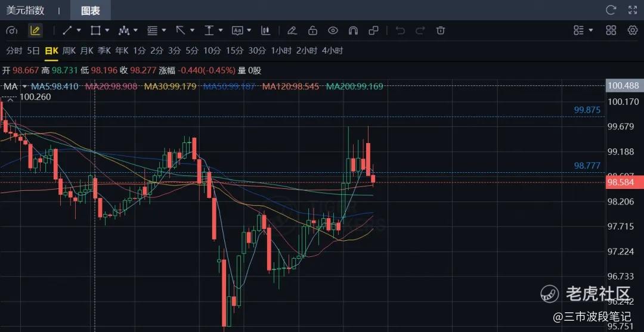Click the undo arrow
Viewport: 644px width, 332px height.
[400, 30]
